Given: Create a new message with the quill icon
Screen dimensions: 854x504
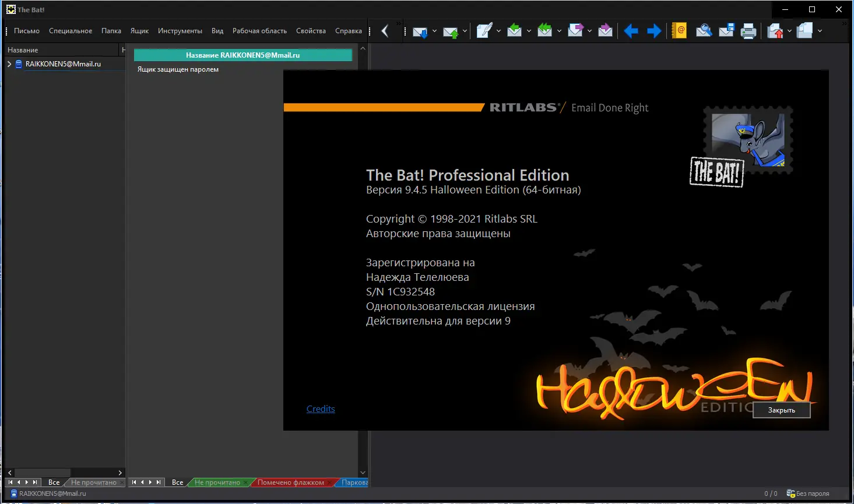Looking at the screenshot, I should pos(484,31).
